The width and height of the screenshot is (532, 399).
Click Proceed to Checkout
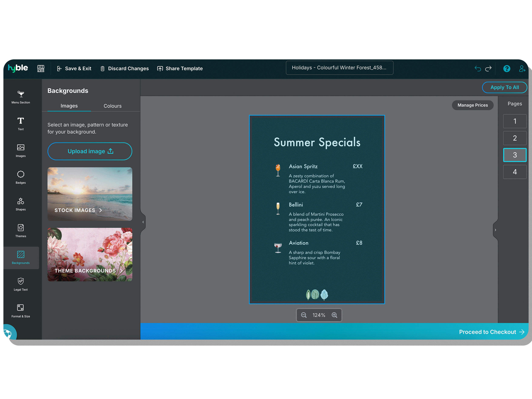[x=491, y=332]
